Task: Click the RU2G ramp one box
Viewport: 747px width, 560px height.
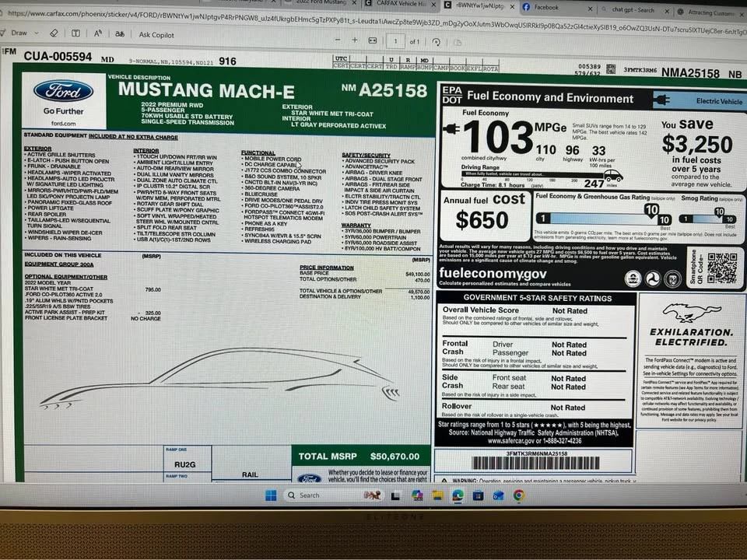Action: pos(187,460)
